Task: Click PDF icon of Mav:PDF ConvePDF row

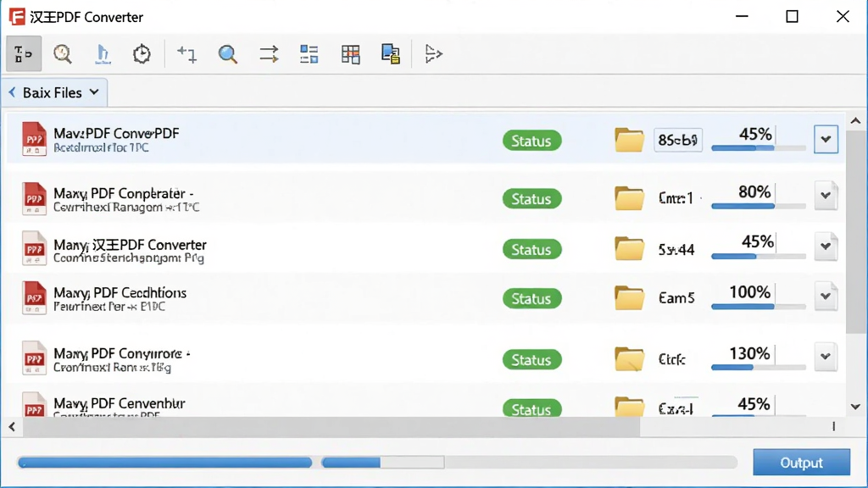Action: pyautogui.click(x=34, y=139)
